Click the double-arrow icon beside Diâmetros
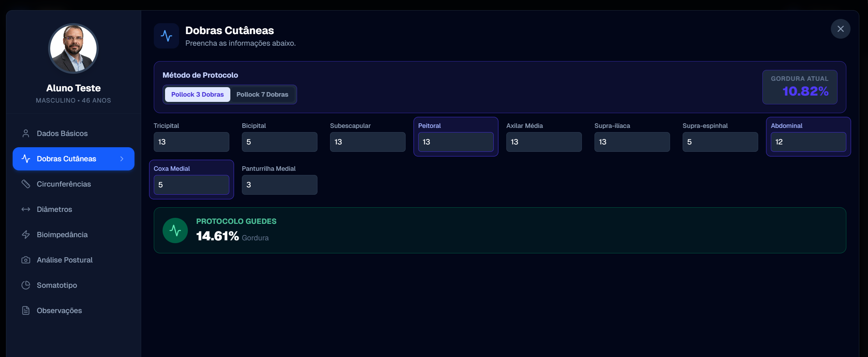868x357 pixels. point(26,209)
